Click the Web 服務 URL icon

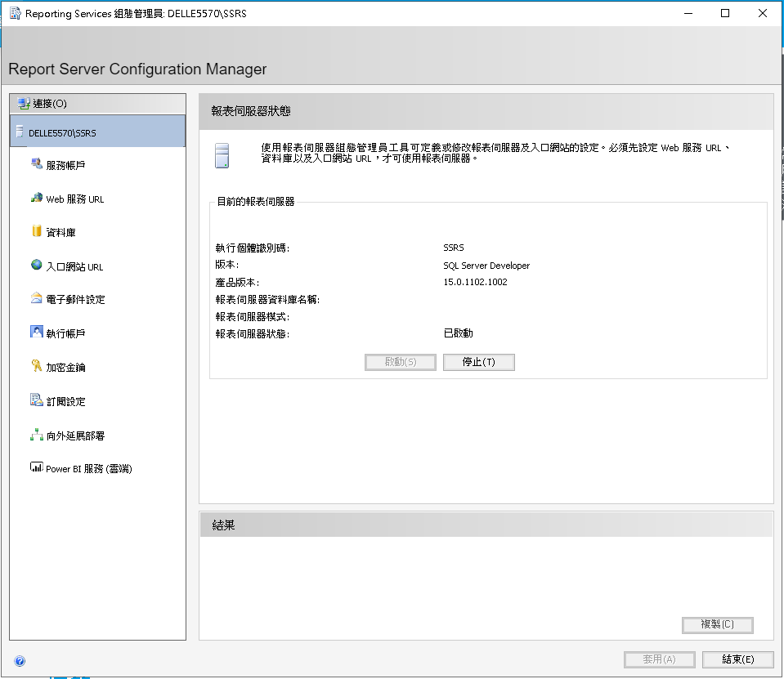tap(37, 198)
